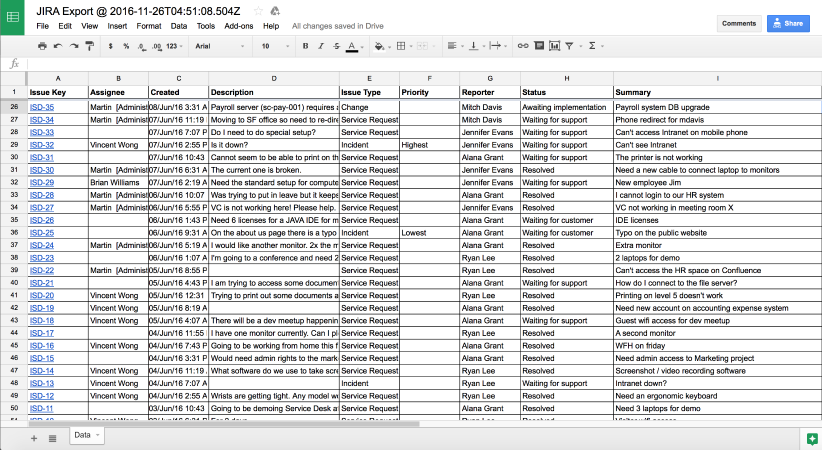This screenshot has width=822, height=450.
Task: Open the ISD-32 issue link
Action: click(x=42, y=145)
